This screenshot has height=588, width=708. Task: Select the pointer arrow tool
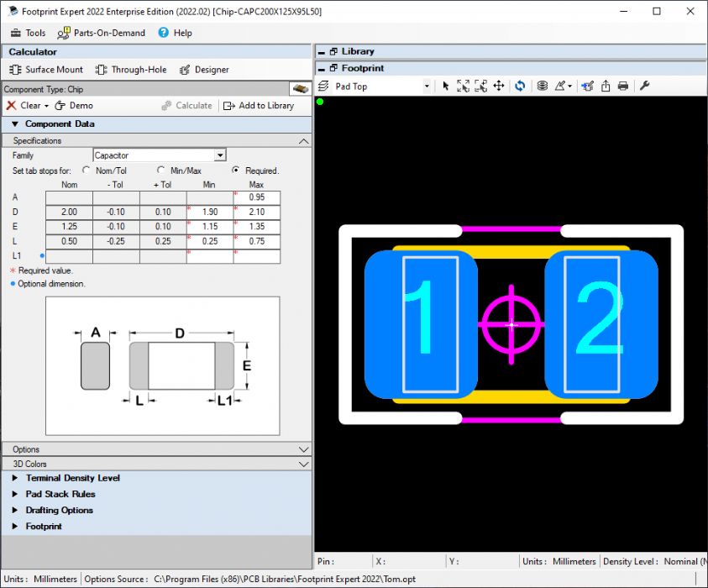pos(446,86)
